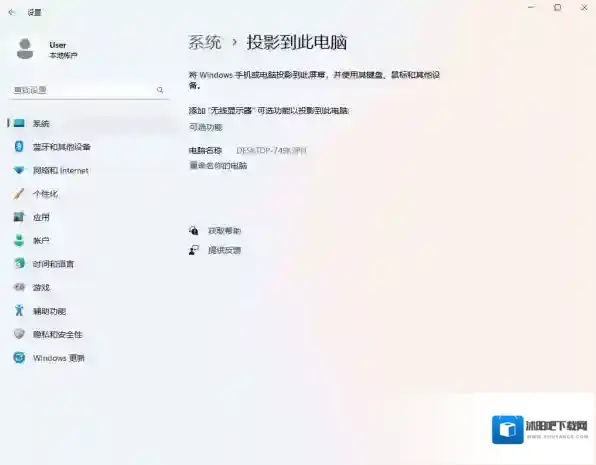Open 时间和语言 globe icon

pos(19,263)
